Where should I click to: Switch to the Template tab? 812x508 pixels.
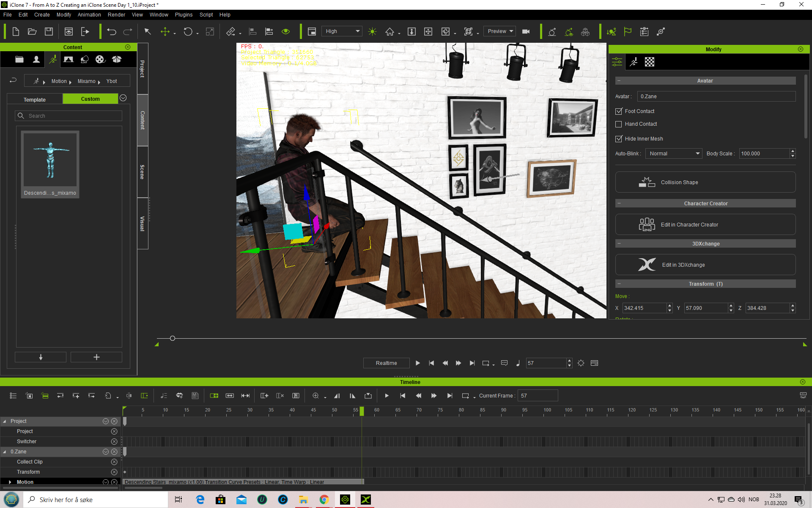(35, 99)
